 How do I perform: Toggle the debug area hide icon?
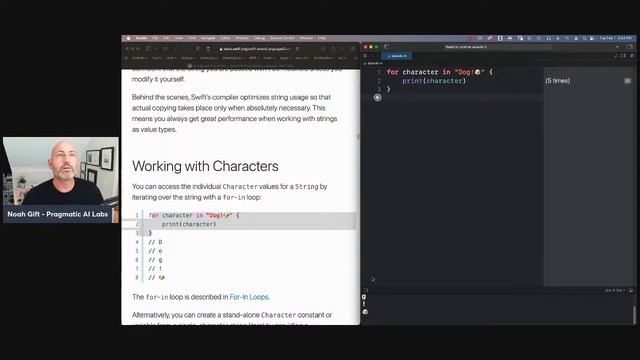pos(631,290)
